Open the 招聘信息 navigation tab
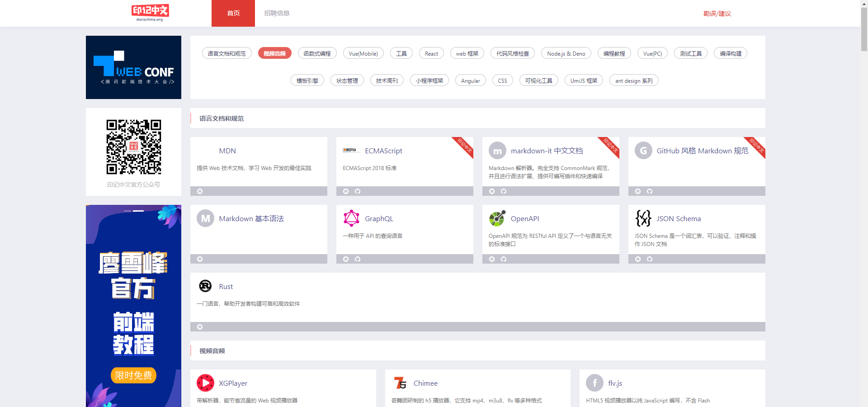The image size is (868, 407). pyautogui.click(x=277, y=13)
